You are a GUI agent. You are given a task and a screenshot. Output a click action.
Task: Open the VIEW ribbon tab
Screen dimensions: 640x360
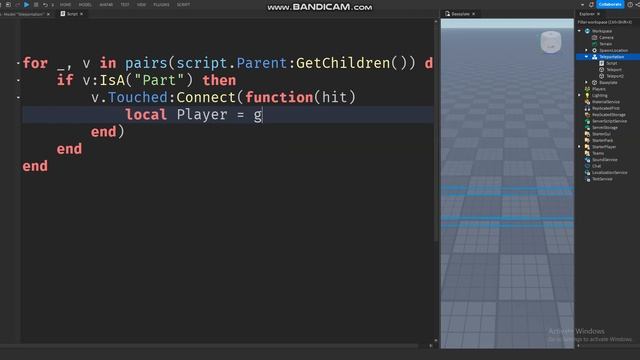coord(141,4)
